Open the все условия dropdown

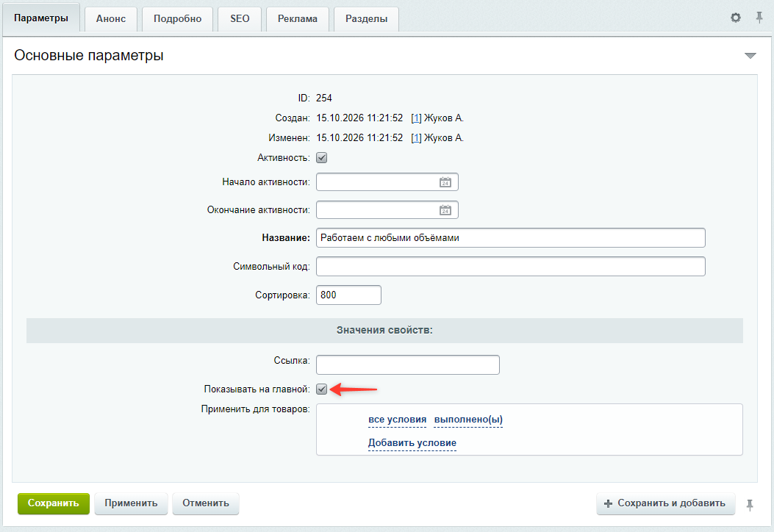click(x=398, y=420)
